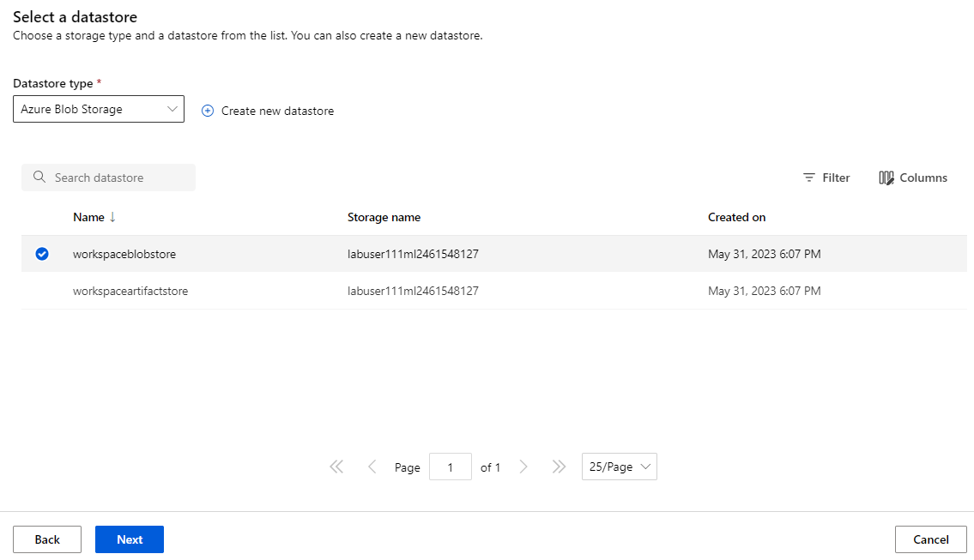Open the Filter options

pos(826,178)
